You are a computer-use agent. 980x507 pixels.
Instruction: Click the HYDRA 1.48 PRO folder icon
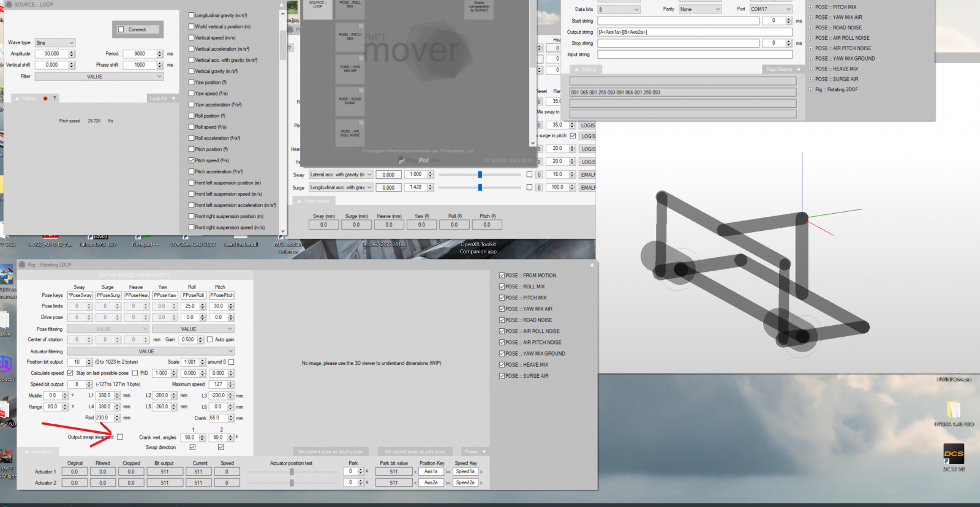[954, 410]
